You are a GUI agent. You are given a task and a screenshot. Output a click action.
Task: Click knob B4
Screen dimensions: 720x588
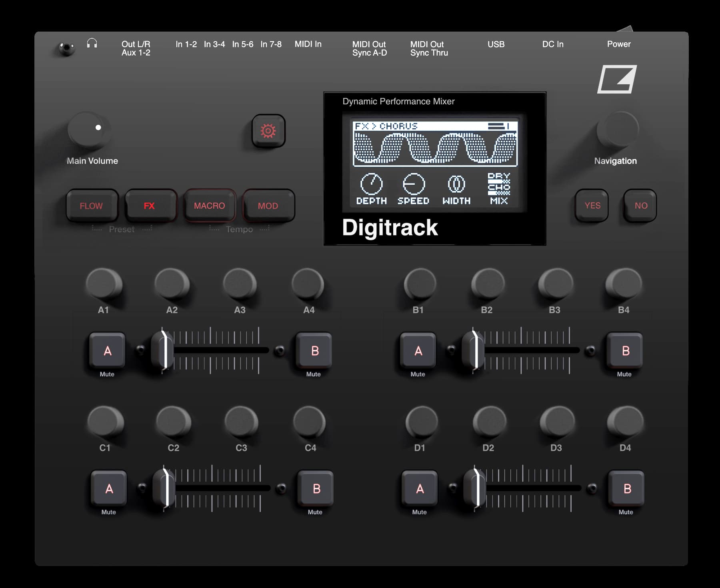tap(624, 283)
